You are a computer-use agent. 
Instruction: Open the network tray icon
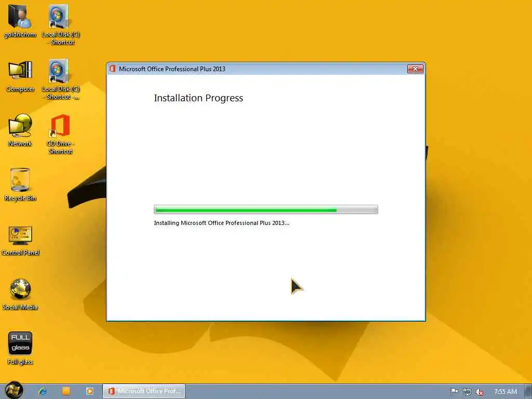click(x=467, y=392)
